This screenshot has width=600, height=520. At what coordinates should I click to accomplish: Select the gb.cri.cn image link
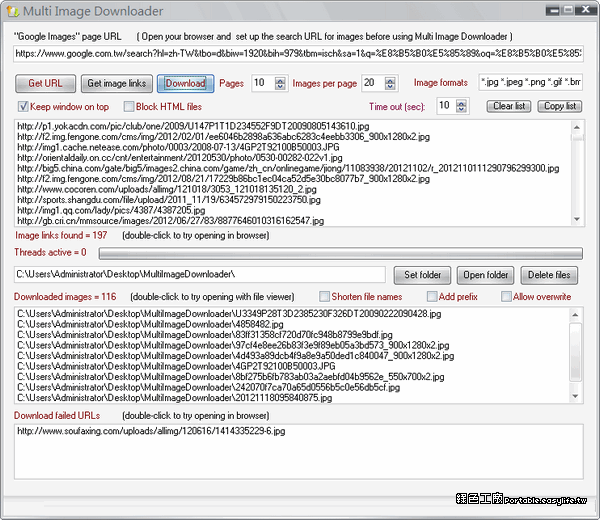click(x=171, y=221)
